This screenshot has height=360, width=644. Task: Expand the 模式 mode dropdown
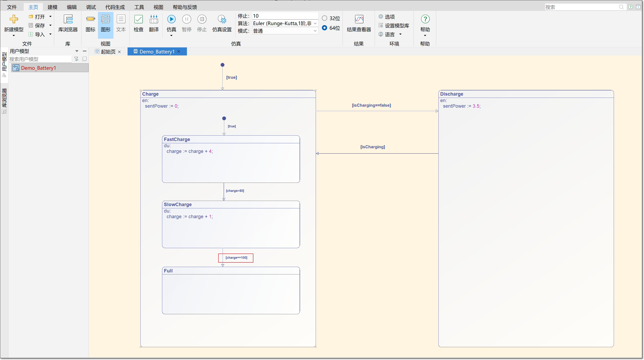click(x=315, y=31)
